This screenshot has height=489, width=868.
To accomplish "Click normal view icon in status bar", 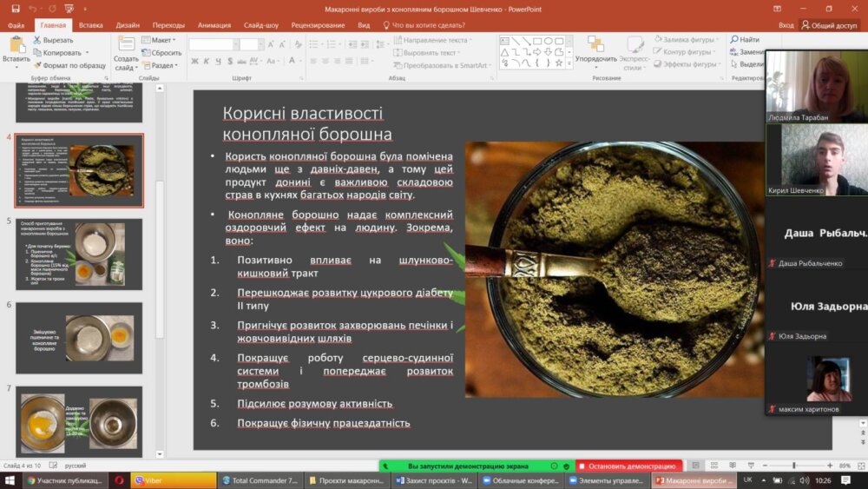I will [x=696, y=466].
